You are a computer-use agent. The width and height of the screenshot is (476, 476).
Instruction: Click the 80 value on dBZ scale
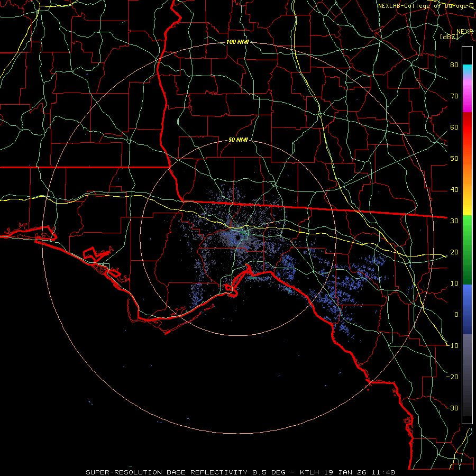[454, 65]
